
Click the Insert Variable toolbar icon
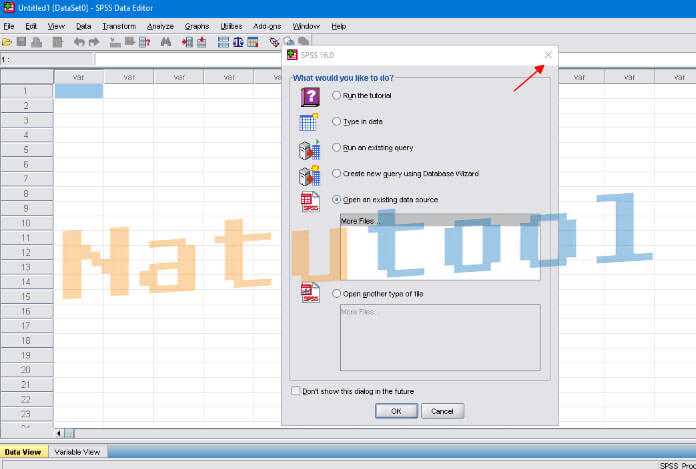[x=202, y=43]
